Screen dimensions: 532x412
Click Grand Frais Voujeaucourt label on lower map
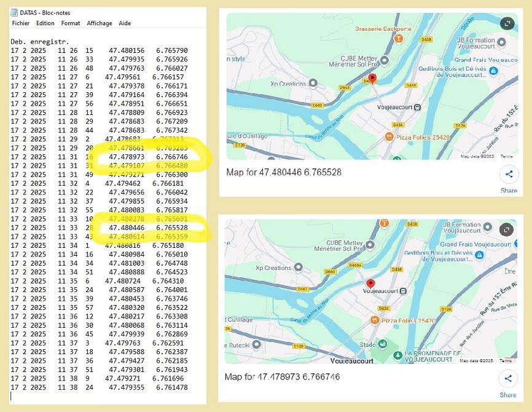475,244
